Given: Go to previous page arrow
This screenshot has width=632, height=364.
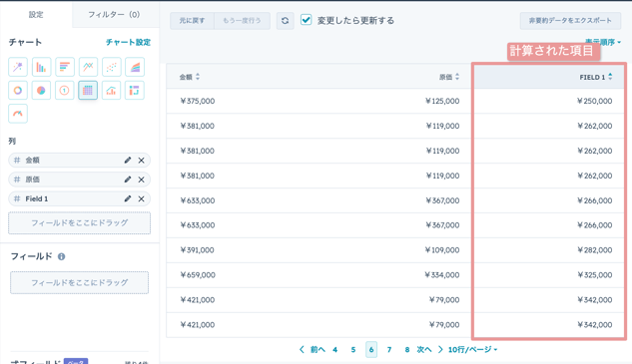Looking at the screenshot, I should click(302, 349).
